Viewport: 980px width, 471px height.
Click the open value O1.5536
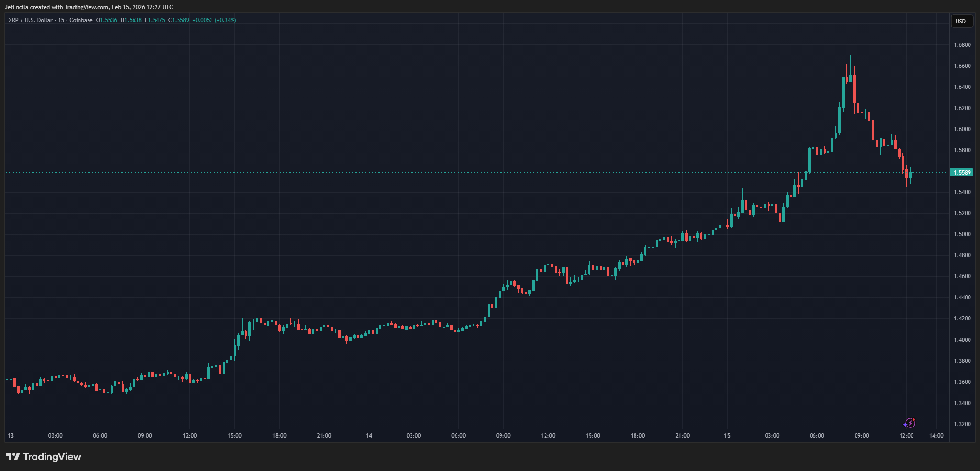pos(107,20)
